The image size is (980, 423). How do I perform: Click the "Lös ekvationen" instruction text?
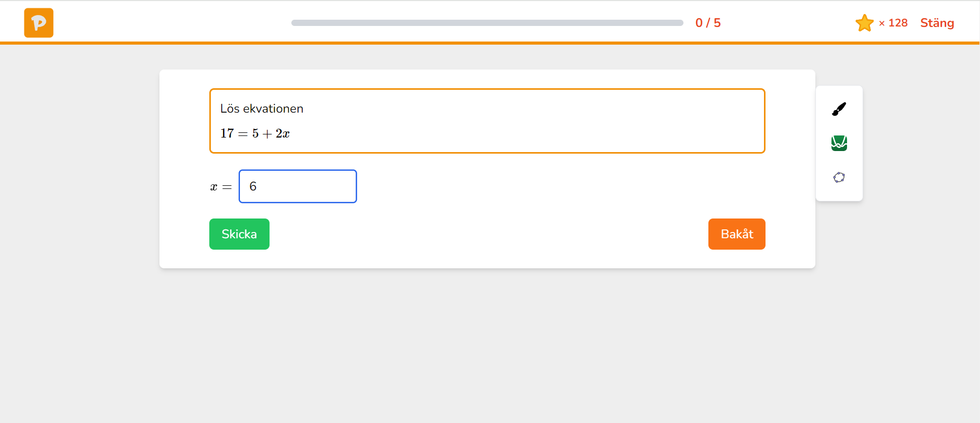pos(262,108)
